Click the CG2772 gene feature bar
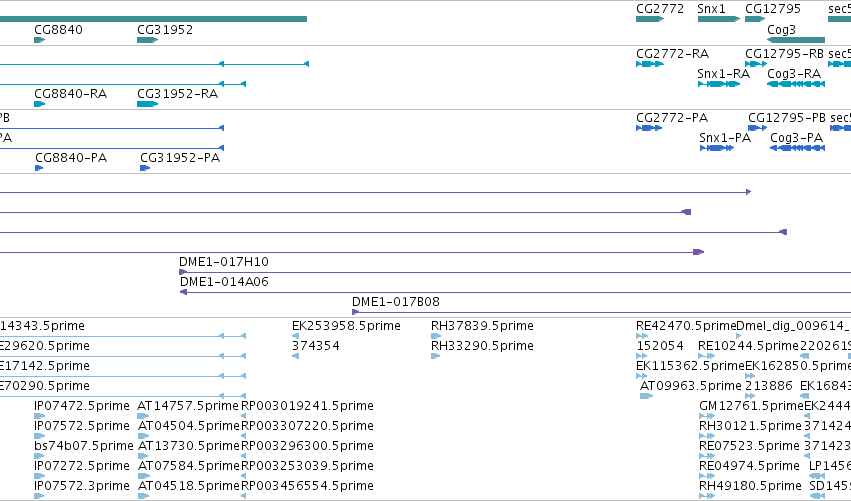 click(650, 19)
